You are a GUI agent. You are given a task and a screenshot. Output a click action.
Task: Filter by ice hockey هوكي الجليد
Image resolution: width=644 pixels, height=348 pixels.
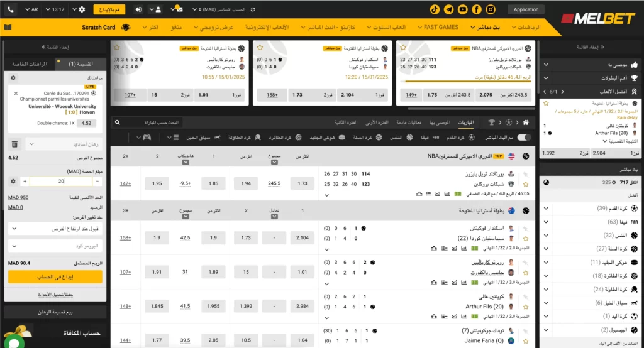pyautogui.click(x=327, y=138)
